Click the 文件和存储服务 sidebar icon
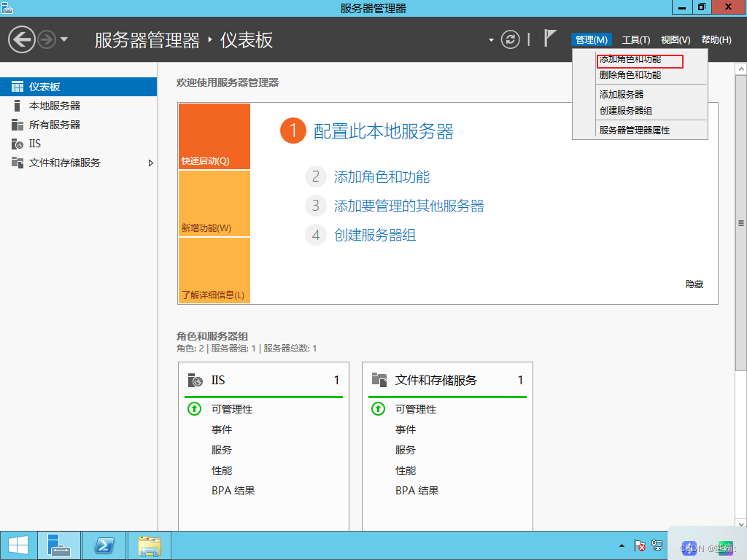The width and height of the screenshot is (747, 560). point(18,163)
